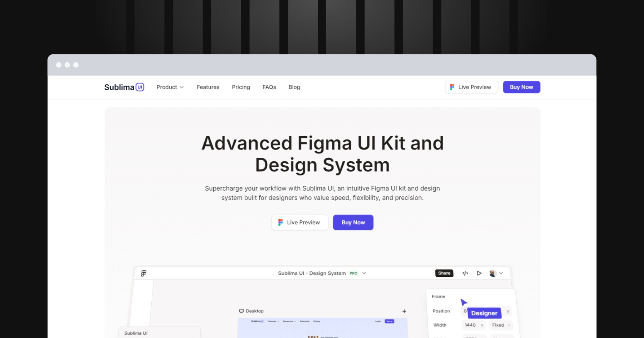This screenshot has height=338, width=644.
Task: Select Pricing in the top navigation
Action: click(241, 87)
